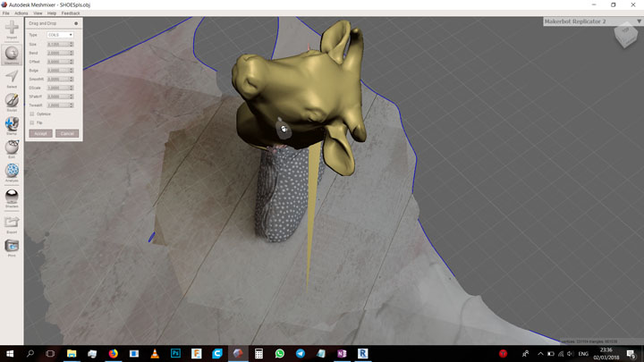The width and height of the screenshot is (644, 362).
Task: Open the File menu
Action: 5,13
